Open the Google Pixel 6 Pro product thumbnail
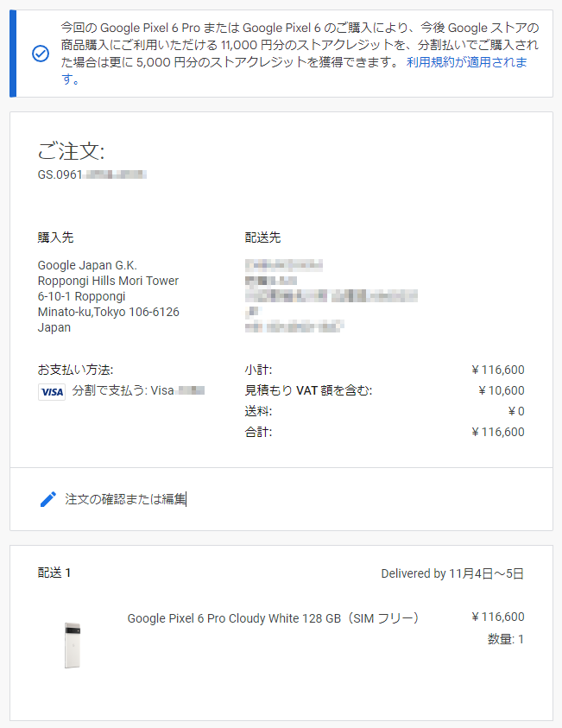This screenshot has height=728, width=562. (x=73, y=643)
